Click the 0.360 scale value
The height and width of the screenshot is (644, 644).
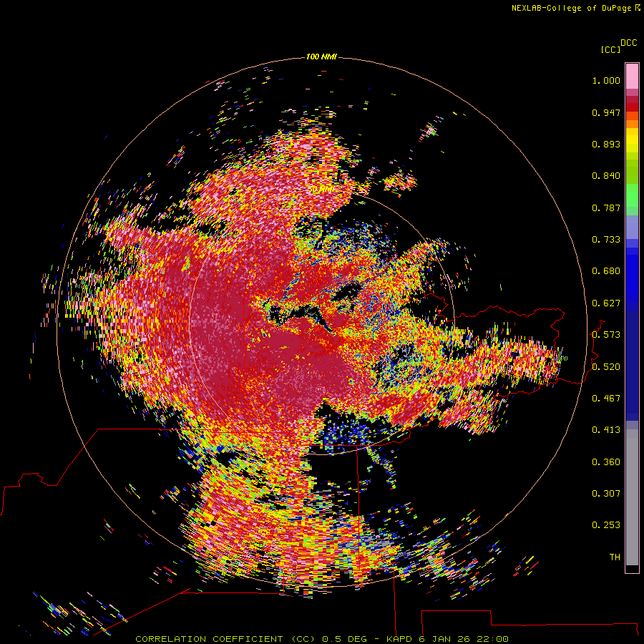coord(606,462)
